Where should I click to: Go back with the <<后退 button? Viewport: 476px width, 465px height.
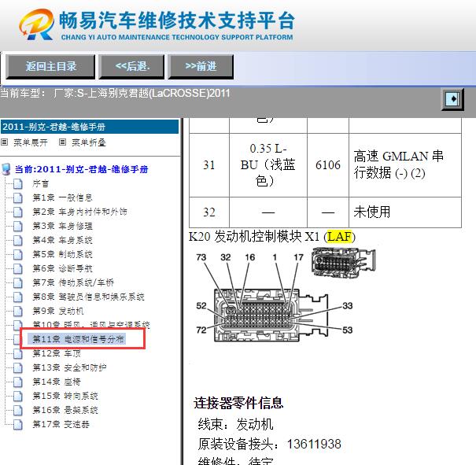(x=131, y=66)
